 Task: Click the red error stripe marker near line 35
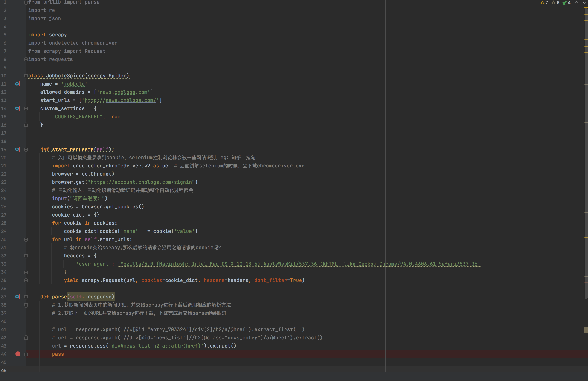[x=586, y=282]
